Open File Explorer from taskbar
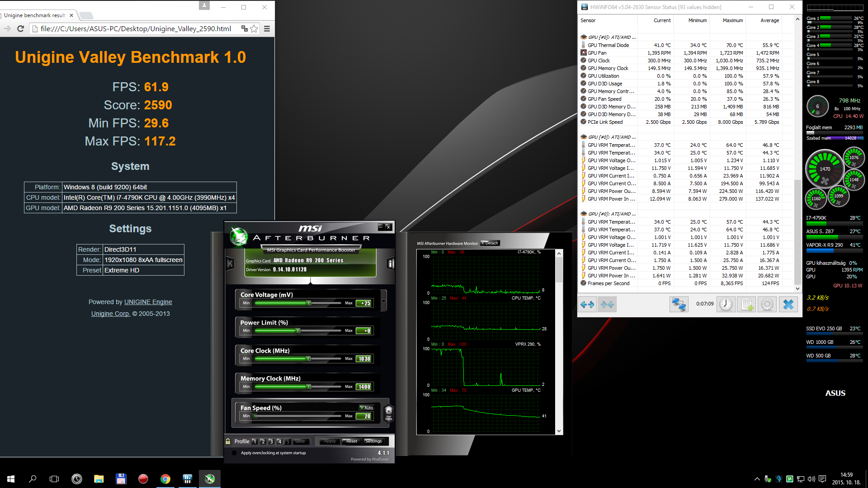Viewport: 868px width, 488px height. 99,479
